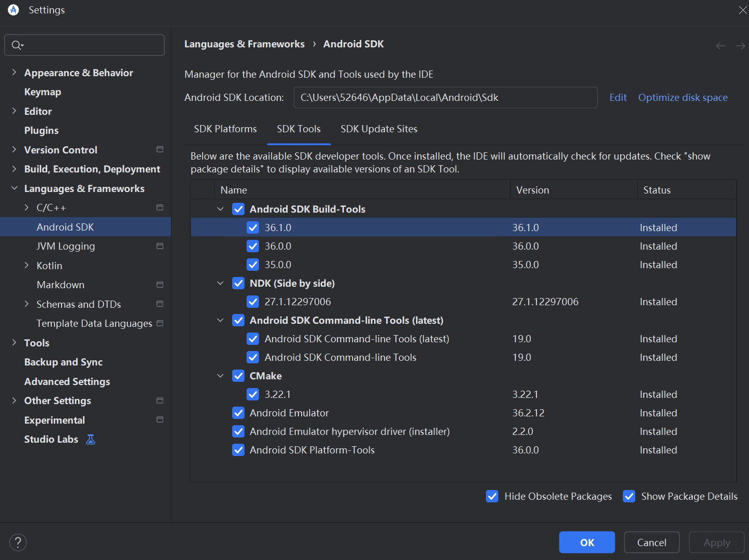The image size is (749, 560).
Task: Confirm with the OK button
Action: 587,542
